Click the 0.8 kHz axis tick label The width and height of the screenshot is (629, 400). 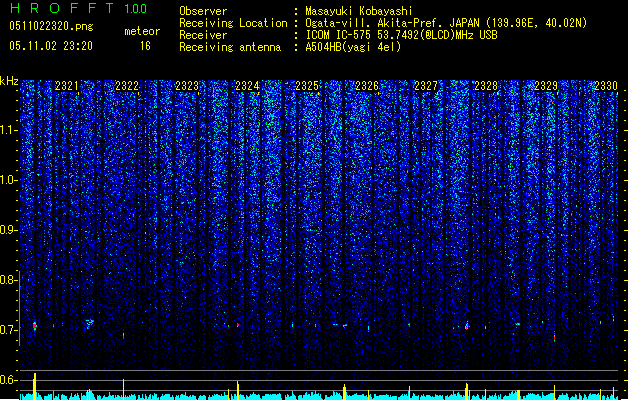click(8, 280)
